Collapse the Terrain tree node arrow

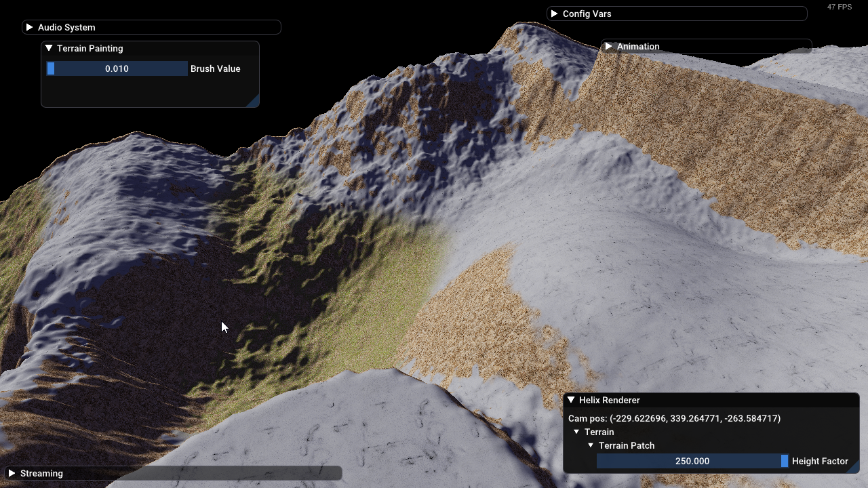[576, 432]
